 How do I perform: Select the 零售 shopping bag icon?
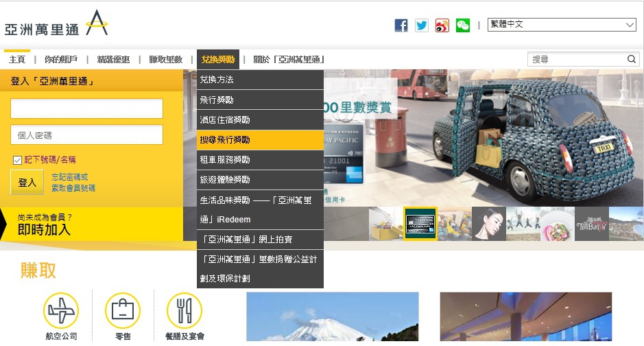click(x=123, y=311)
